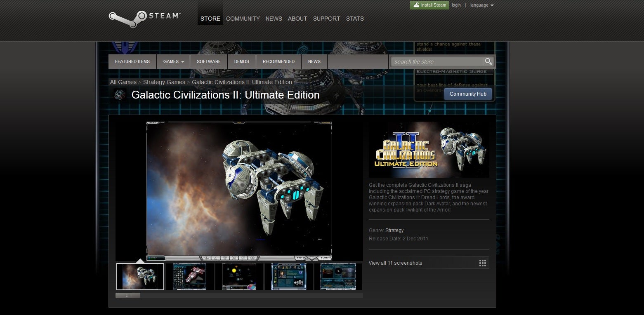Select the third thumbnail with yellow sun
Viewport: 644px width, 315px height.
click(239, 277)
